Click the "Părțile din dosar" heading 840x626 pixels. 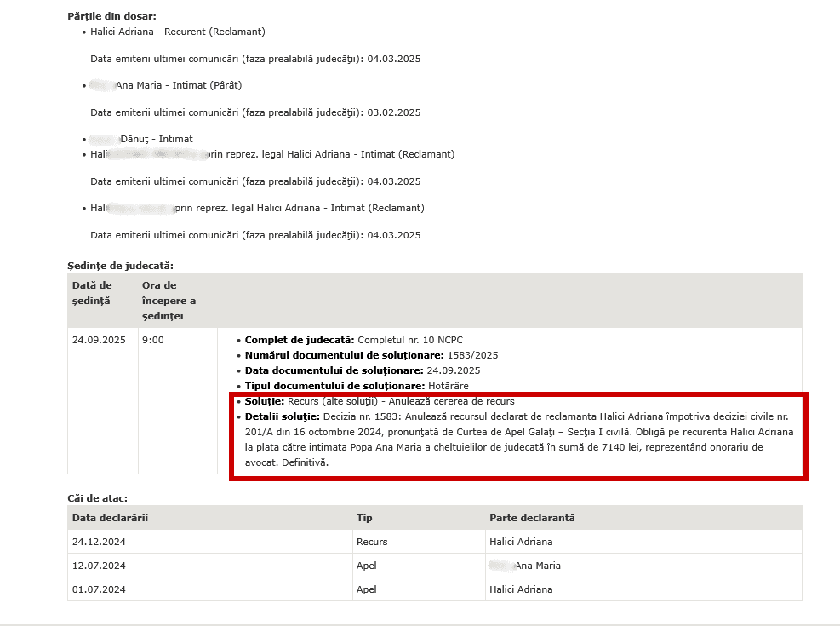point(111,16)
